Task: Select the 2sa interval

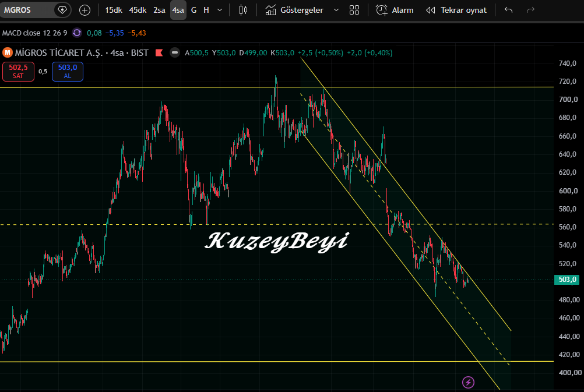Action: pyautogui.click(x=159, y=10)
